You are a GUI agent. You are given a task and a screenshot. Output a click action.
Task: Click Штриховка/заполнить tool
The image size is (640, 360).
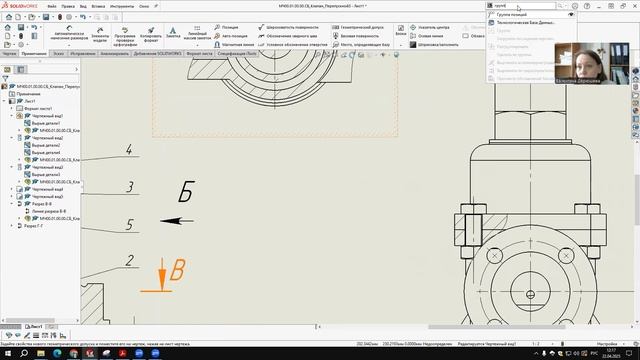coord(434,44)
